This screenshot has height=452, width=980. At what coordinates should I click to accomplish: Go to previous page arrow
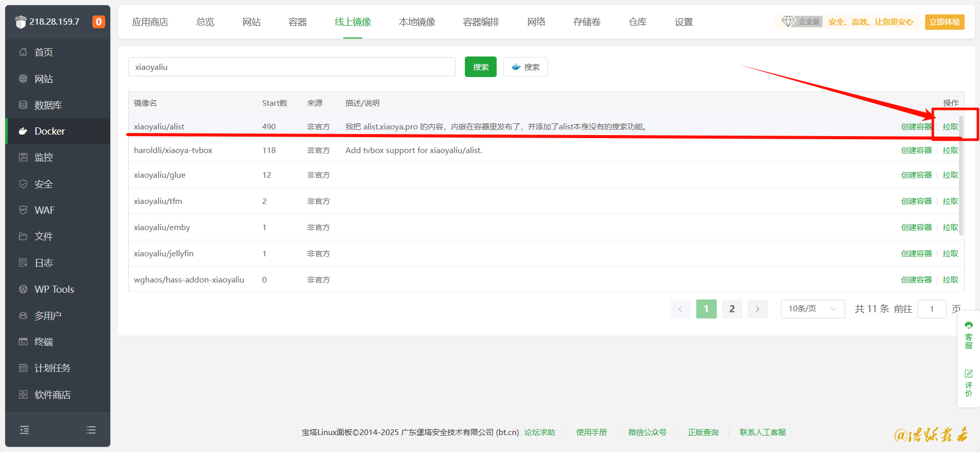(680, 309)
